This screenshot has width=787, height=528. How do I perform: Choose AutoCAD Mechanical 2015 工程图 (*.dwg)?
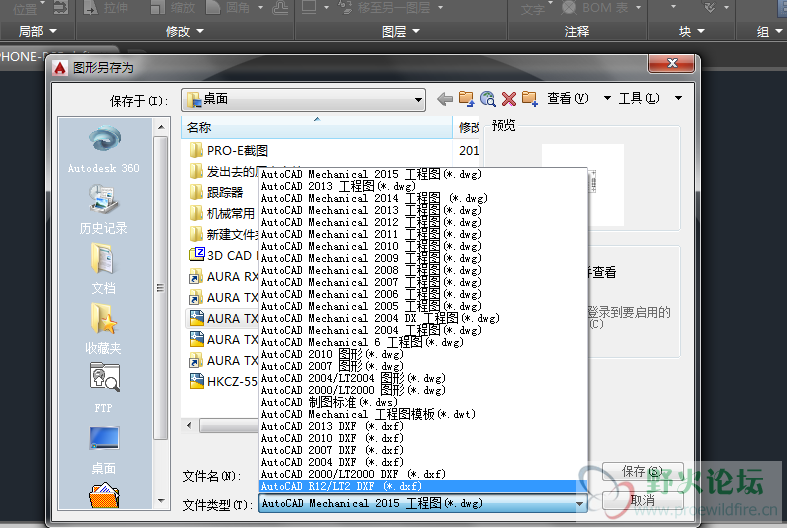(423, 174)
